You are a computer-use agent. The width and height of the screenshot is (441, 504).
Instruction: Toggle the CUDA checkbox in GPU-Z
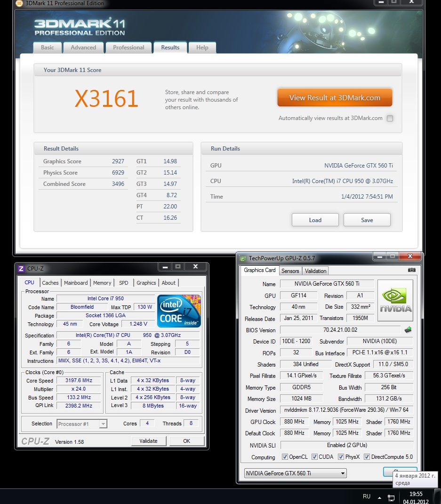tap(314, 457)
